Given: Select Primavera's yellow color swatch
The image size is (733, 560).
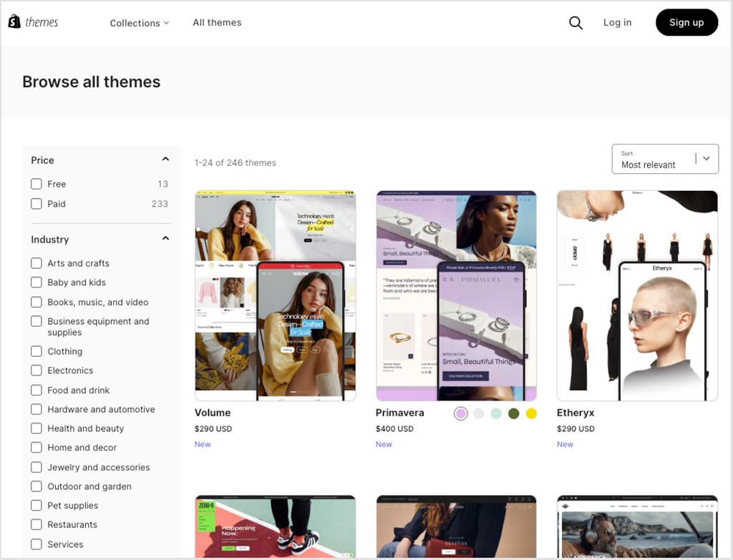Looking at the screenshot, I should [531, 413].
